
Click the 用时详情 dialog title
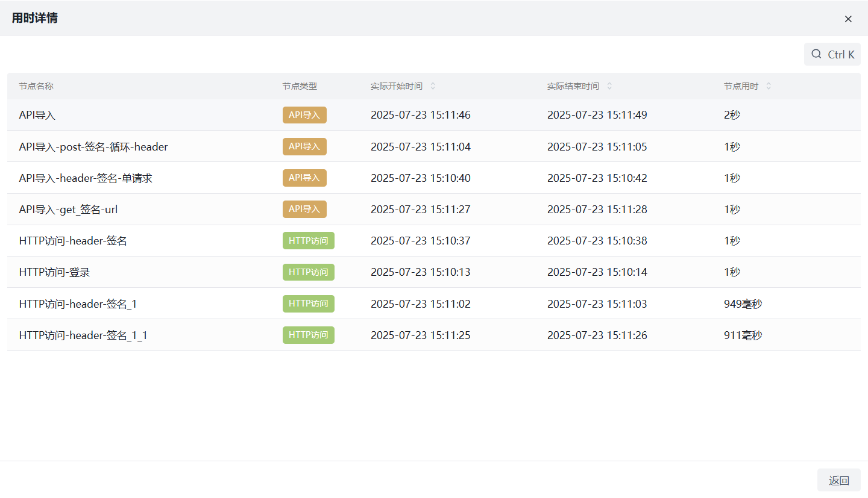click(x=35, y=18)
